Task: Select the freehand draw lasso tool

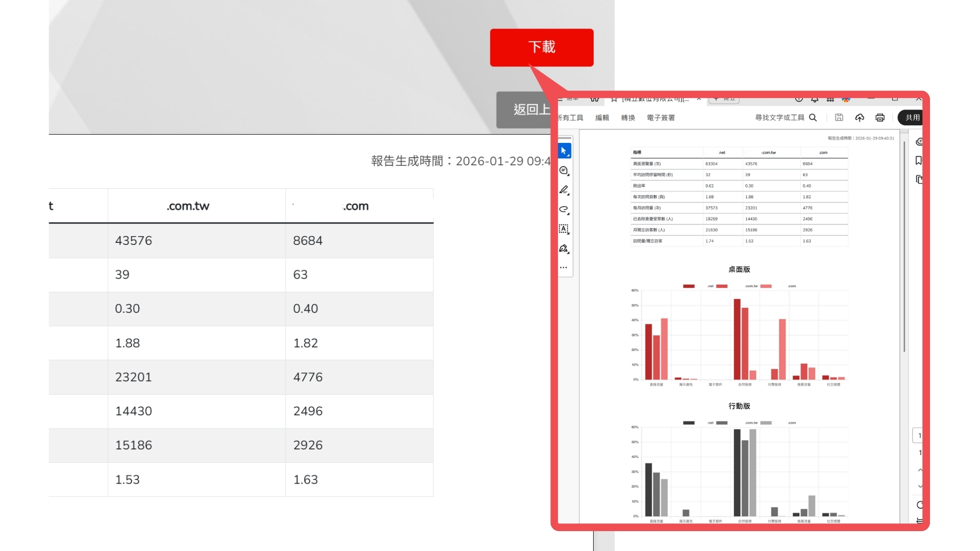Action: click(564, 210)
